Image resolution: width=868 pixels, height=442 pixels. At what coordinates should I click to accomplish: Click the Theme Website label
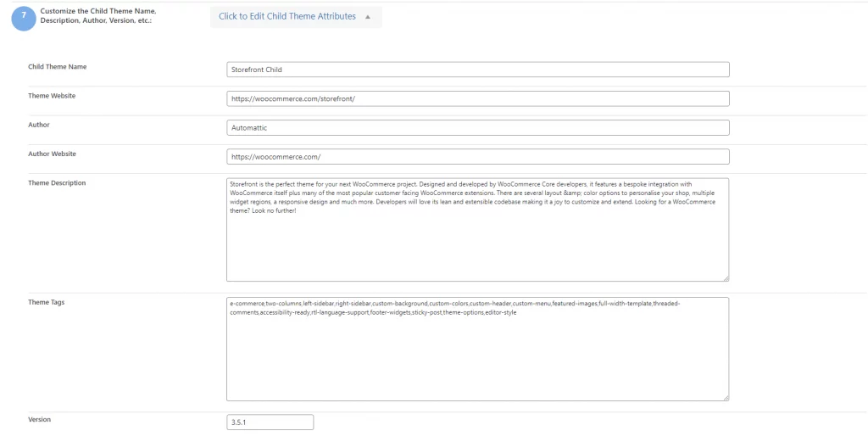point(52,96)
